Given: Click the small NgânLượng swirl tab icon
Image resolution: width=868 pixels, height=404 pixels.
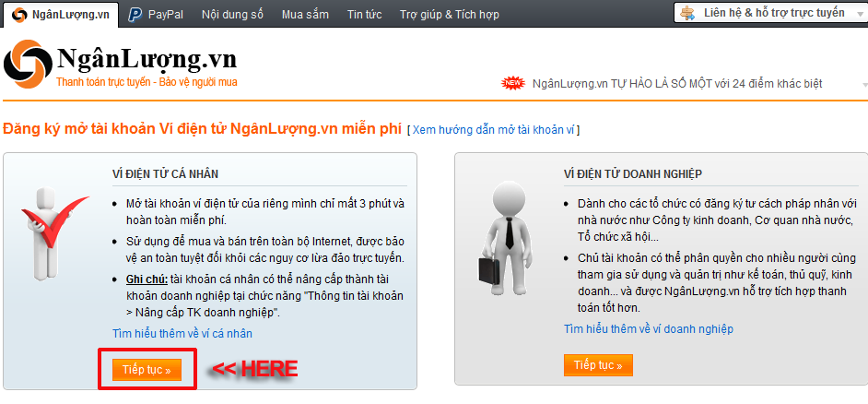Looking at the screenshot, I should tap(18, 15).
